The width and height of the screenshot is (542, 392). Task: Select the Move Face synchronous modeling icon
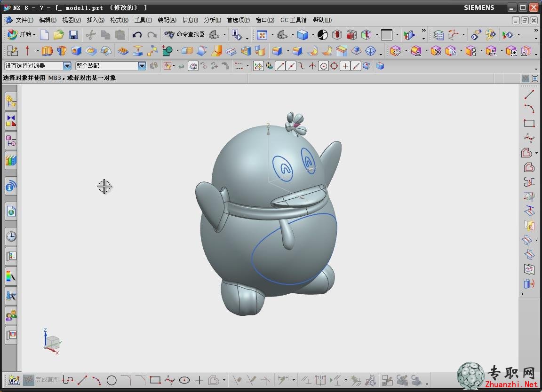(x=396, y=51)
